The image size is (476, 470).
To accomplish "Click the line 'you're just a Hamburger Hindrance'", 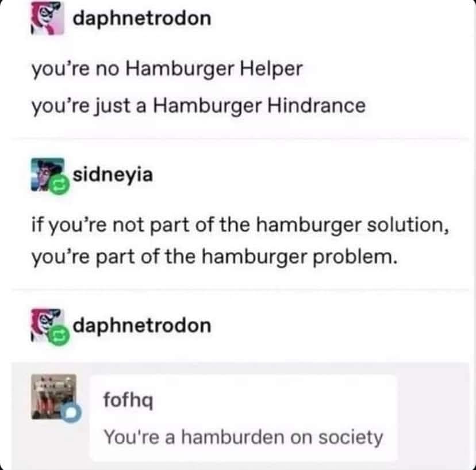I will [x=198, y=106].
